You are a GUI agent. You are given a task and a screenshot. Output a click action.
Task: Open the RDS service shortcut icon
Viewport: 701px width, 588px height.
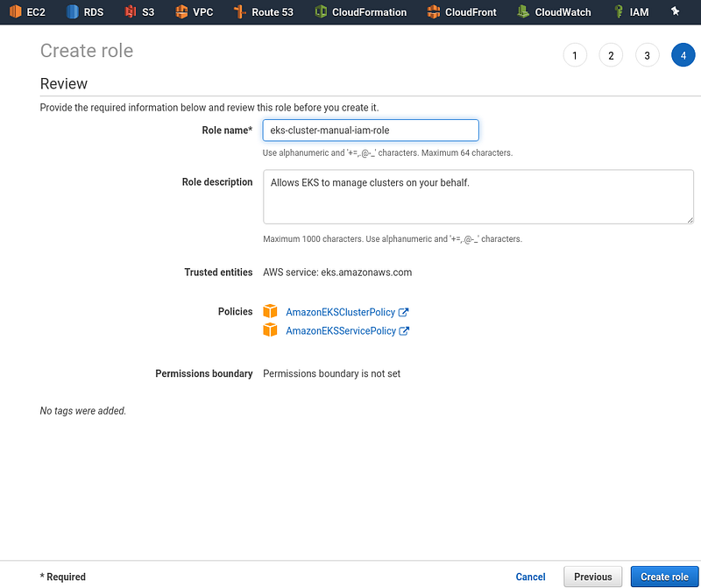tap(73, 11)
